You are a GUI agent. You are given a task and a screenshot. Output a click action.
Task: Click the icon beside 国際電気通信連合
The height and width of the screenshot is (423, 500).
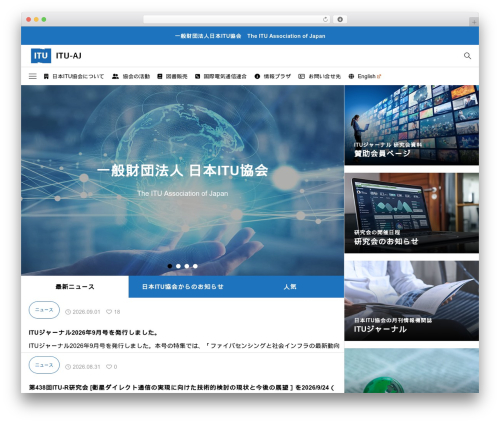(x=197, y=76)
